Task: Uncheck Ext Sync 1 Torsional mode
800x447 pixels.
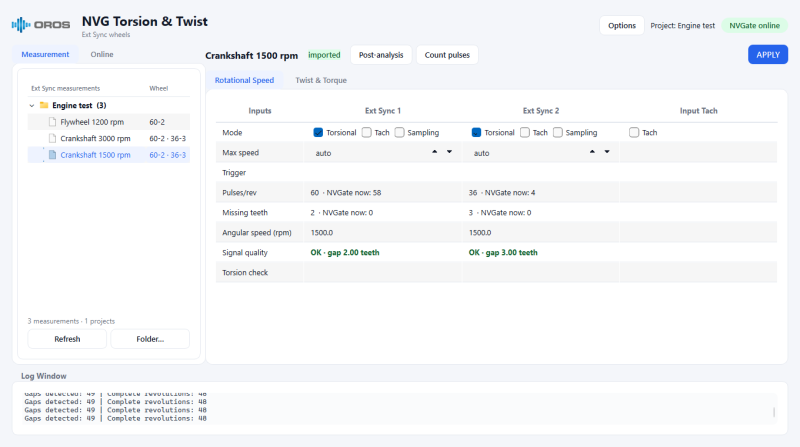Action: 318,132
